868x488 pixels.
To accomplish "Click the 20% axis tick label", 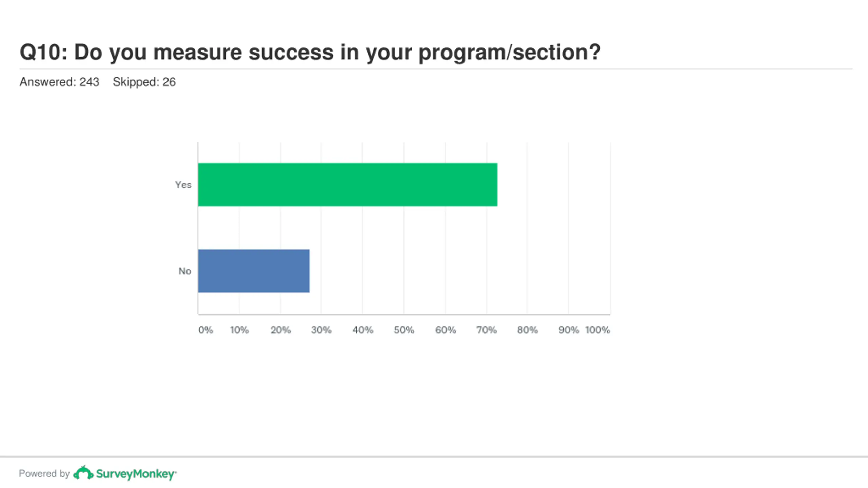I will coord(280,330).
